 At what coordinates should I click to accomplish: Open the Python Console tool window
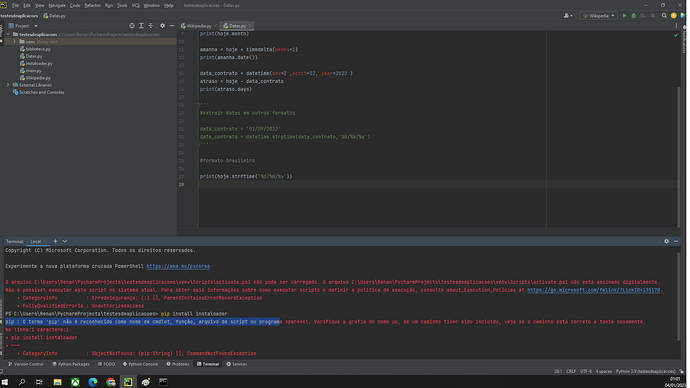click(140, 364)
